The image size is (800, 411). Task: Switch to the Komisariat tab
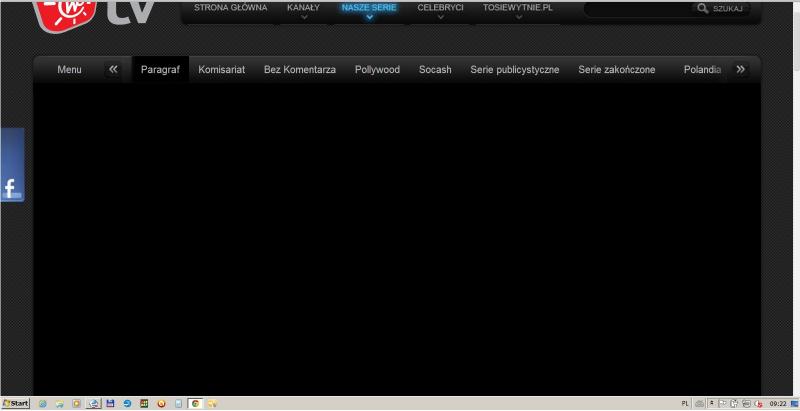coord(221,70)
